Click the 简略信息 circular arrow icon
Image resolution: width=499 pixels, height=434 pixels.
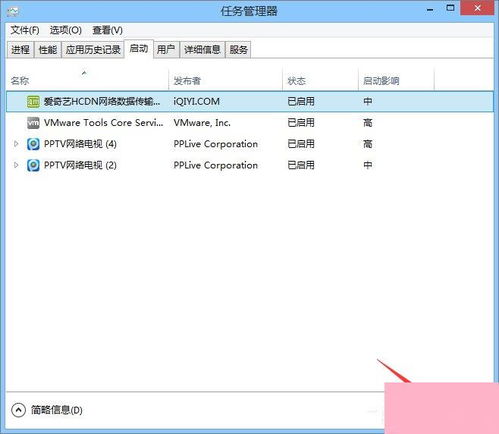click(x=18, y=410)
